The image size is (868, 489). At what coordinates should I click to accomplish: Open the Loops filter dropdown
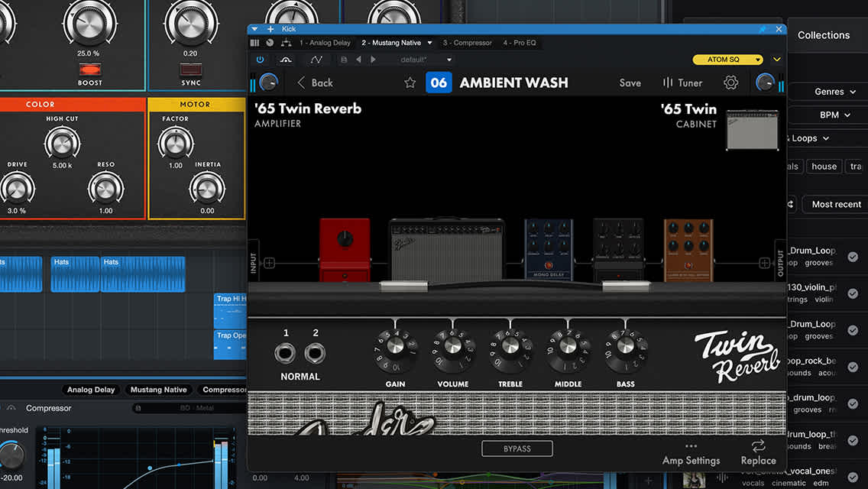click(x=809, y=138)
